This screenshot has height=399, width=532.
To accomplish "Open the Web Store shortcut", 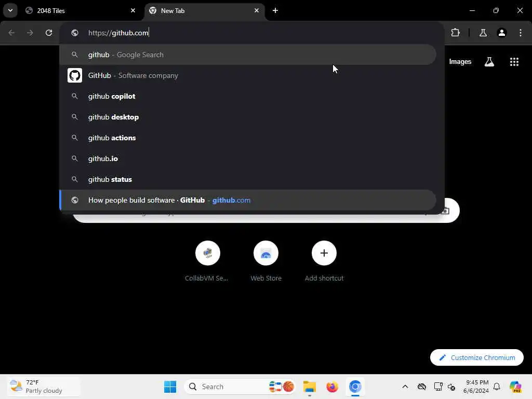I will (x=266, y=261).
